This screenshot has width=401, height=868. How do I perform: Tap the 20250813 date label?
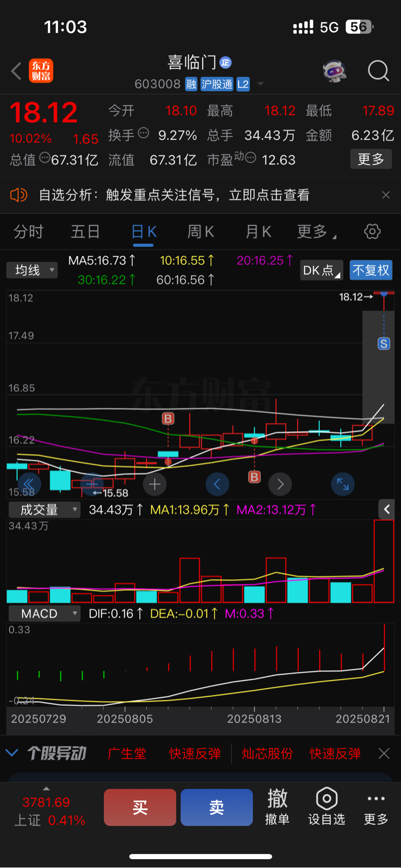254,719
